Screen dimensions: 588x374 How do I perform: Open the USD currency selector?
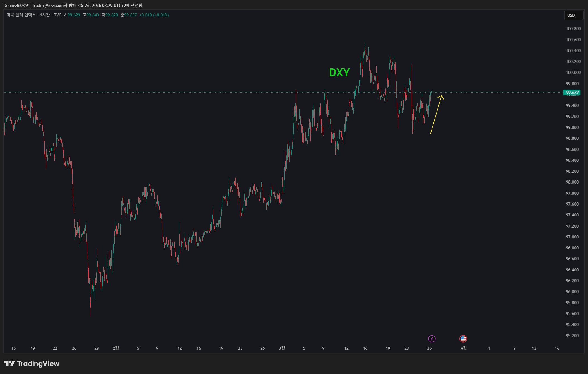(573, 15)
